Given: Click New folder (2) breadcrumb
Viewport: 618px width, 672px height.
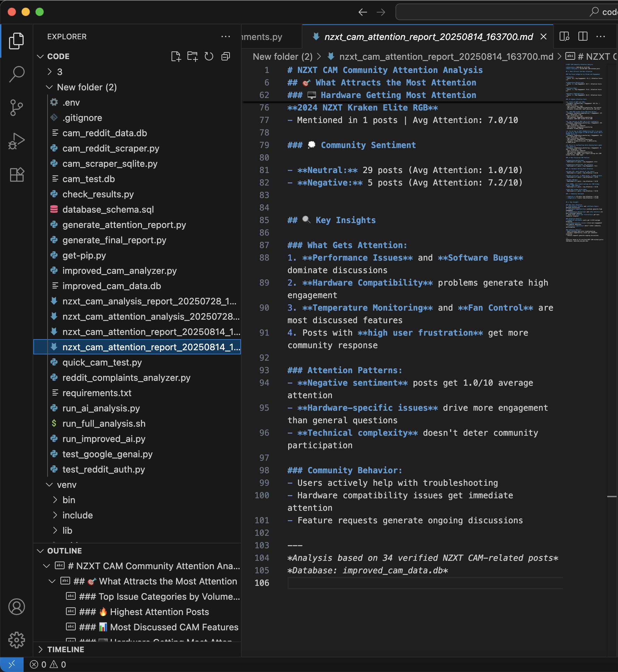Looking at the screenshot, I should click(282, 57).
